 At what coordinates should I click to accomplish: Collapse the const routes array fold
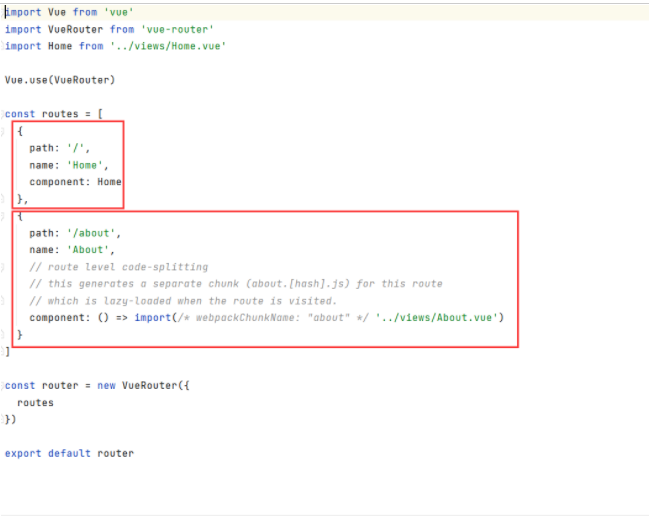tap(3, 114)
